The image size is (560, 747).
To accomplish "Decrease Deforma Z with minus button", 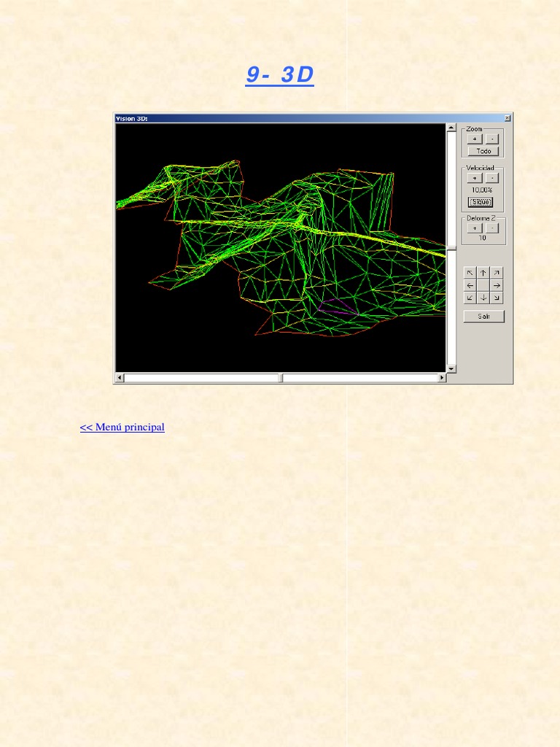I will 492,228.
